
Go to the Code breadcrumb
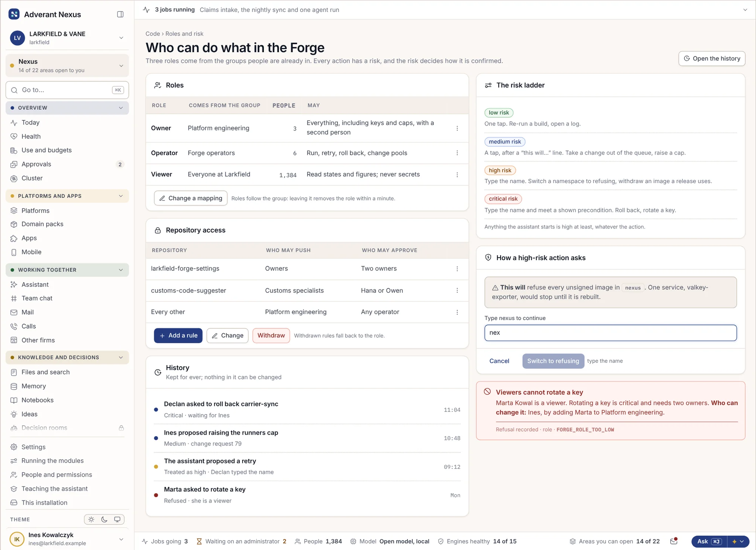153,34
